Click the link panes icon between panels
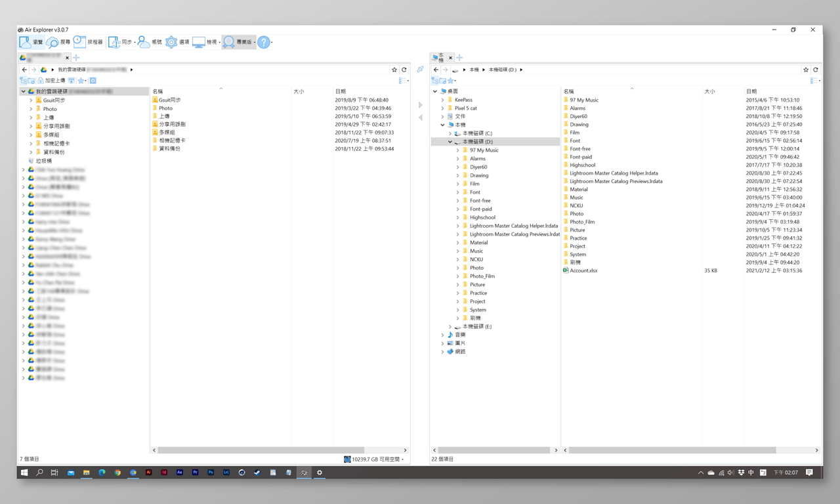Viewport: 840px width, 504px height. click(420, 70)
